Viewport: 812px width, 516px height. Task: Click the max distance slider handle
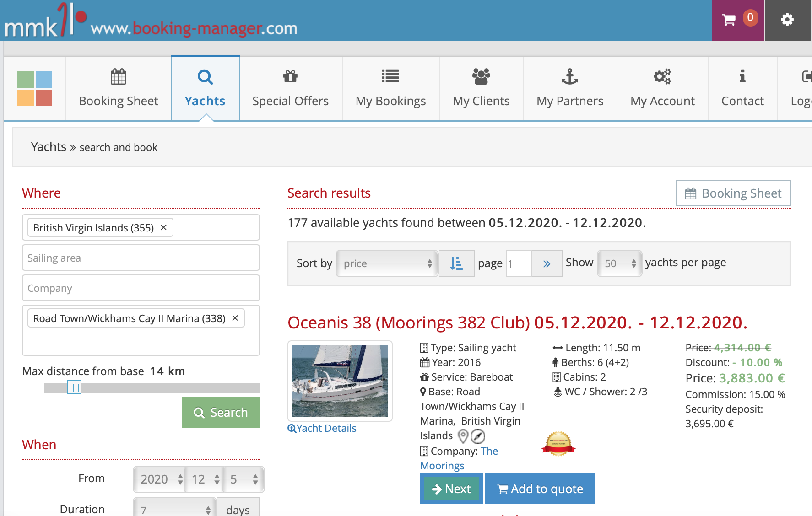pos(74,387)
